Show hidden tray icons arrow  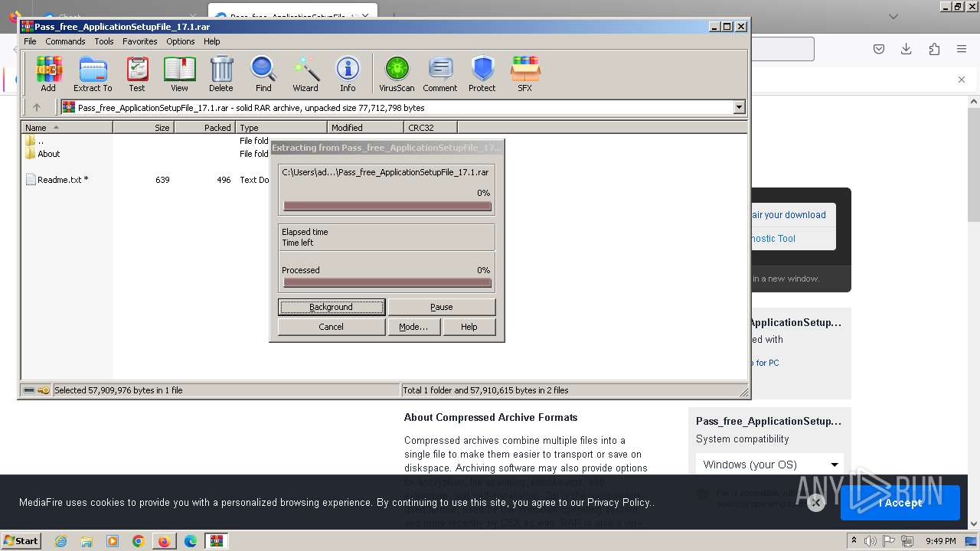click(x=854, y=541)
